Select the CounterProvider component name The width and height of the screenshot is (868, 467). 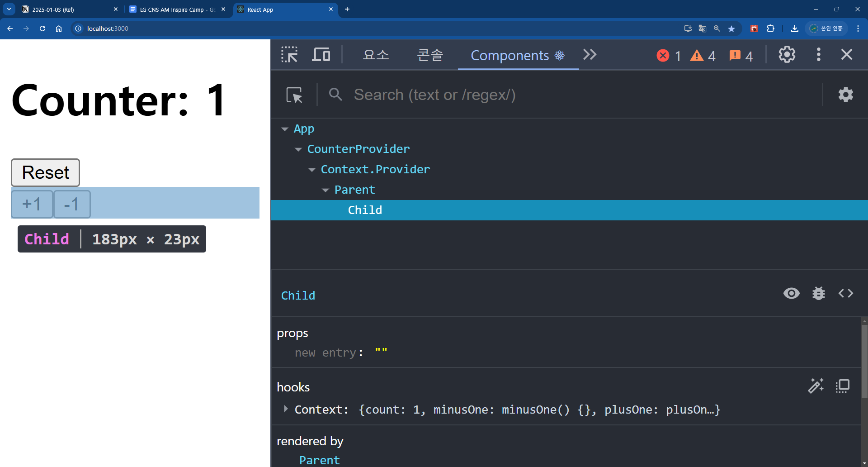click(359, 149)
